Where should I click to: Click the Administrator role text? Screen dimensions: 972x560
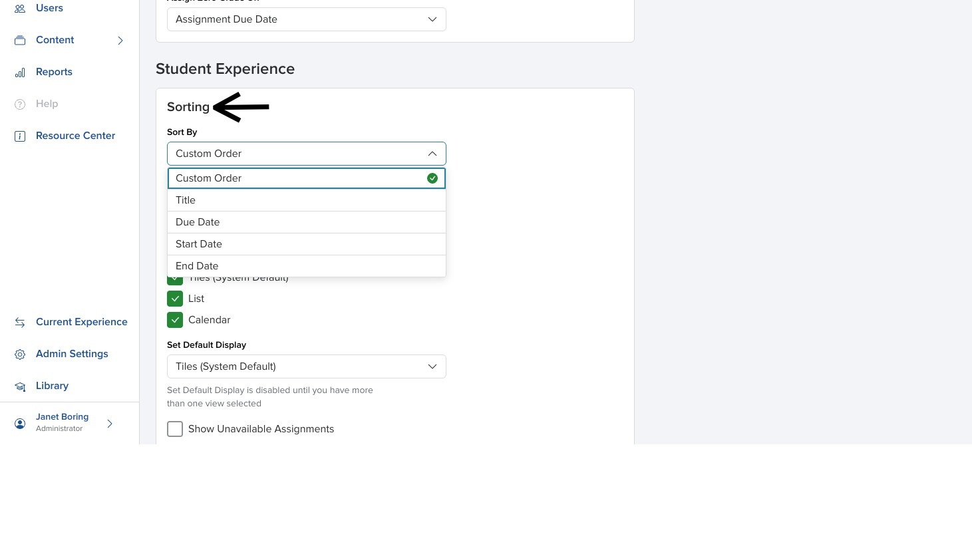tap(59, 429)
